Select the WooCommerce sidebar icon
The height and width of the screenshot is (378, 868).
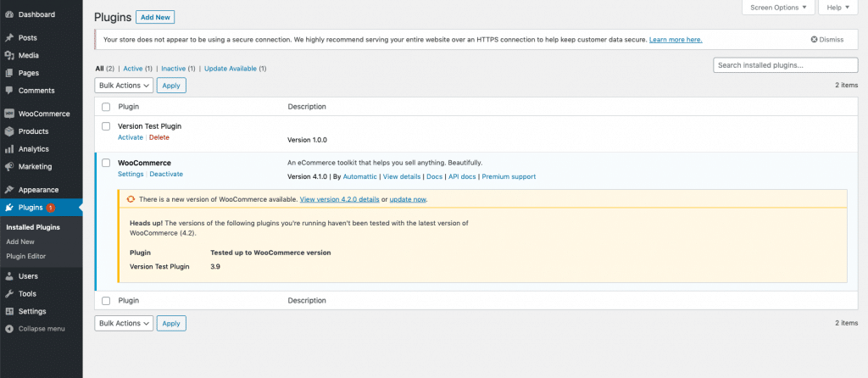coord(8,114)
